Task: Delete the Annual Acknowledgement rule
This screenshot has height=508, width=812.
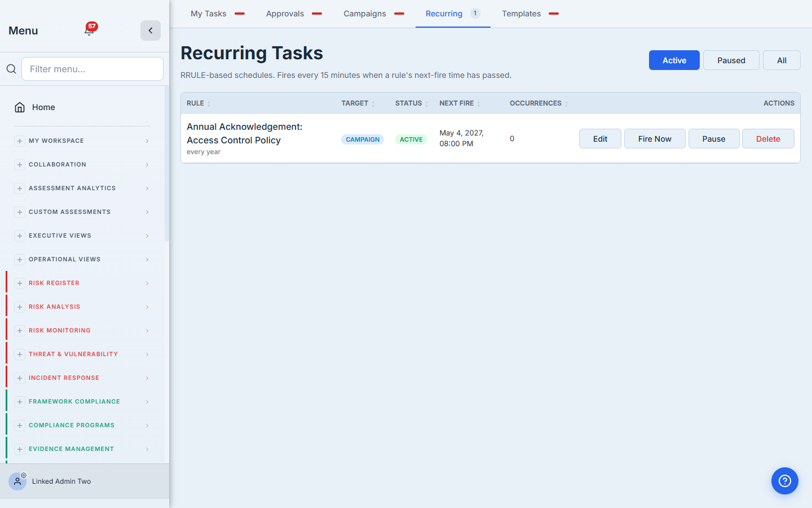Action: pos(768,139)
